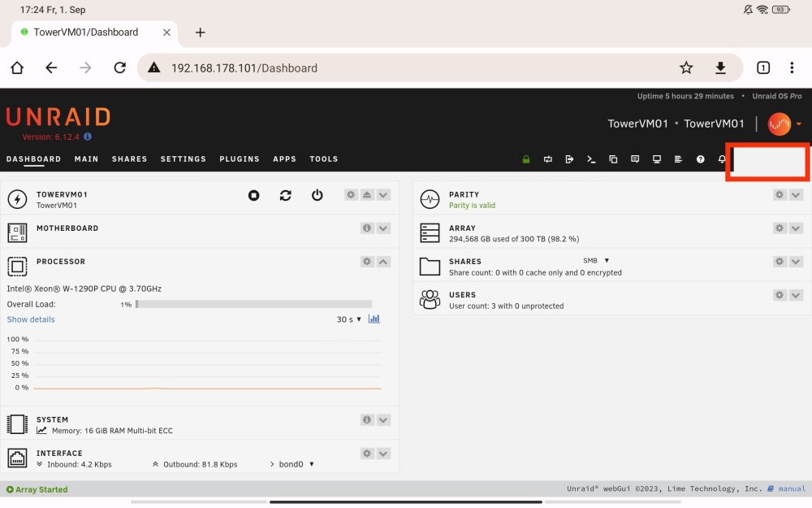
Task: Open the Processor gear settings
Action: pos(367,262)
